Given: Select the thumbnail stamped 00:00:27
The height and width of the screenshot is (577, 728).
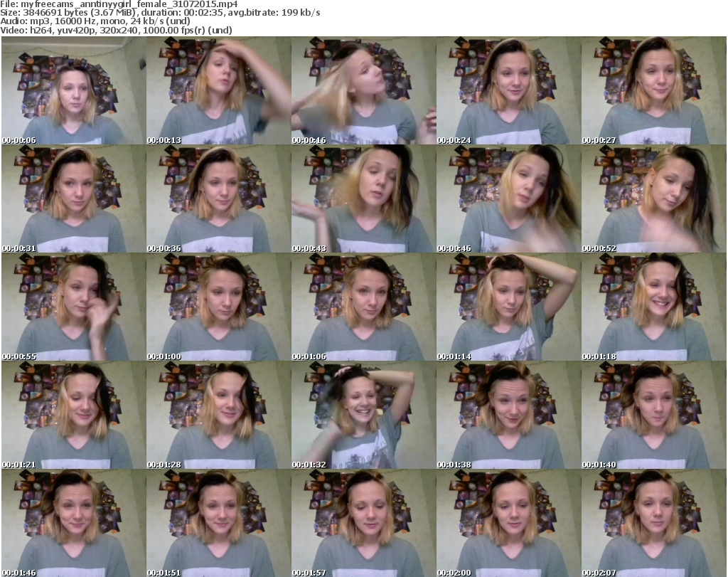Looking at the screenshot, I should coord(654,90).
